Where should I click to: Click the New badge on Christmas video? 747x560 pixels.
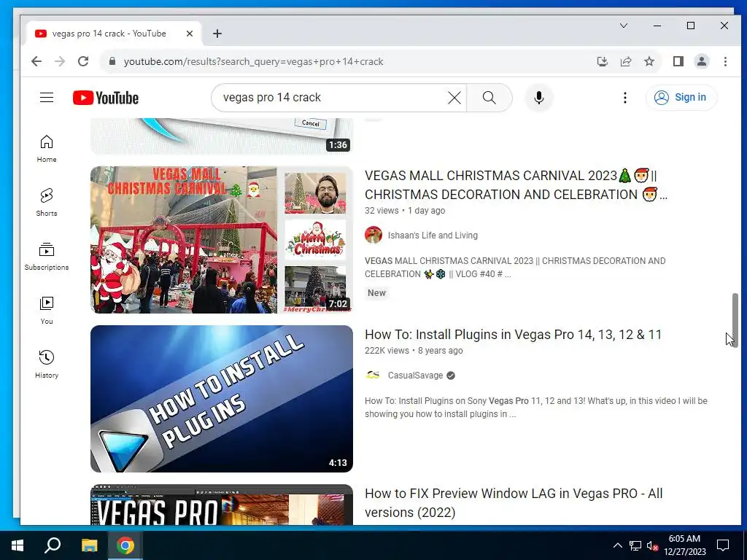pyautogui.click(x=376, y=293)
